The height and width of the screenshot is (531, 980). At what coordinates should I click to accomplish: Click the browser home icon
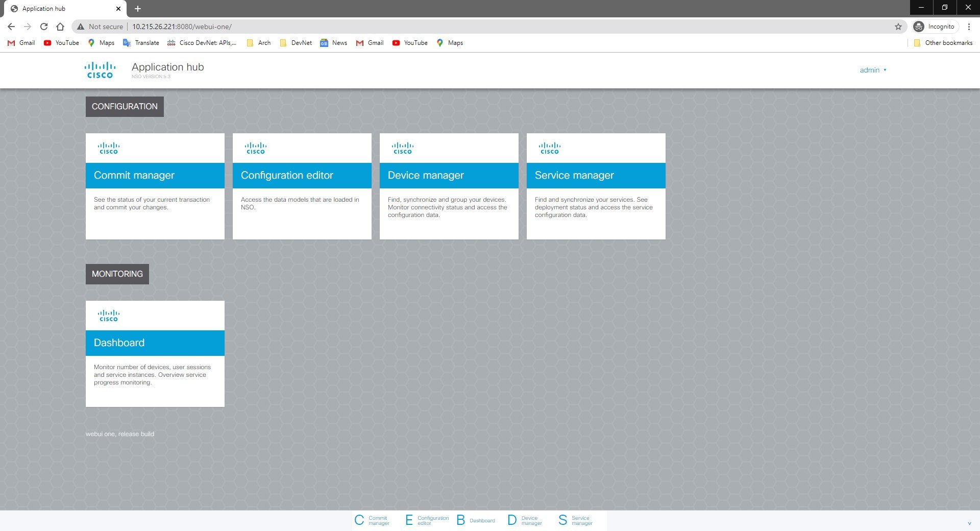coord(60,27)
